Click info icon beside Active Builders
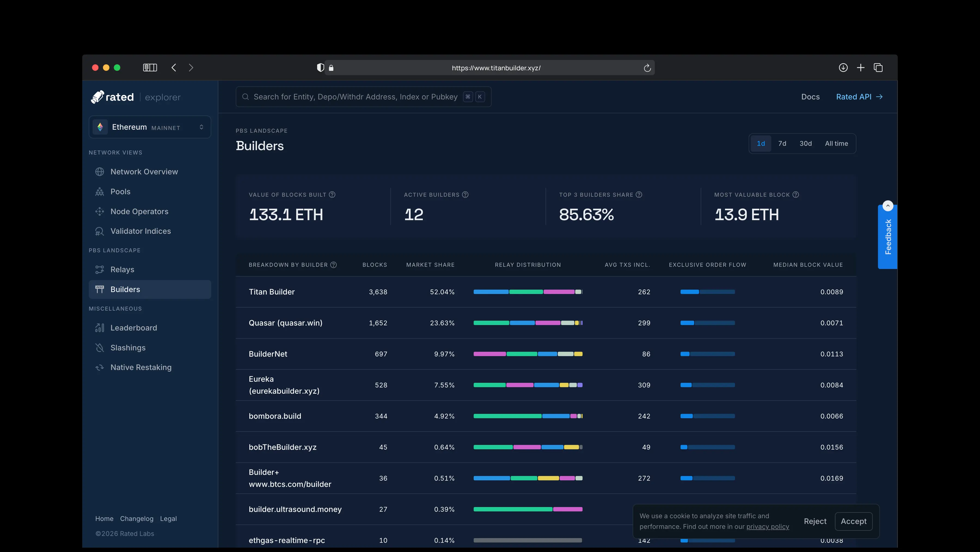Image resolution: width=980 pixels, height=552 pixels. pos(465,195)
